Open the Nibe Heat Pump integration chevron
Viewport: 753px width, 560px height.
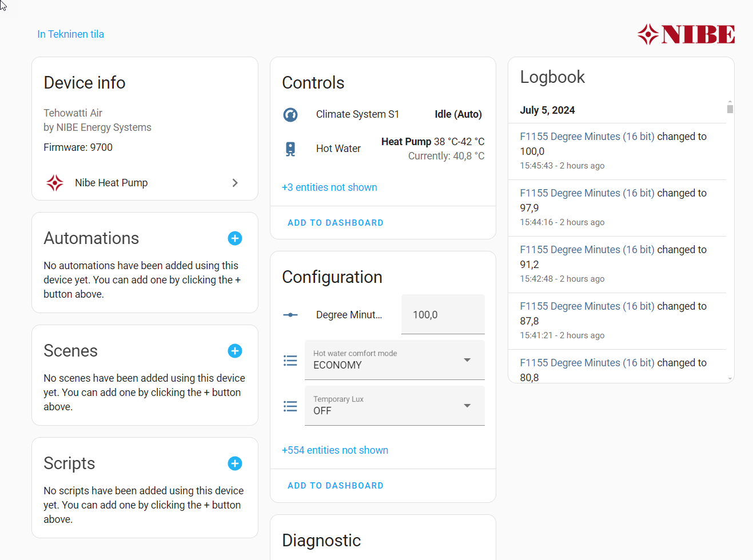point(235,183)
